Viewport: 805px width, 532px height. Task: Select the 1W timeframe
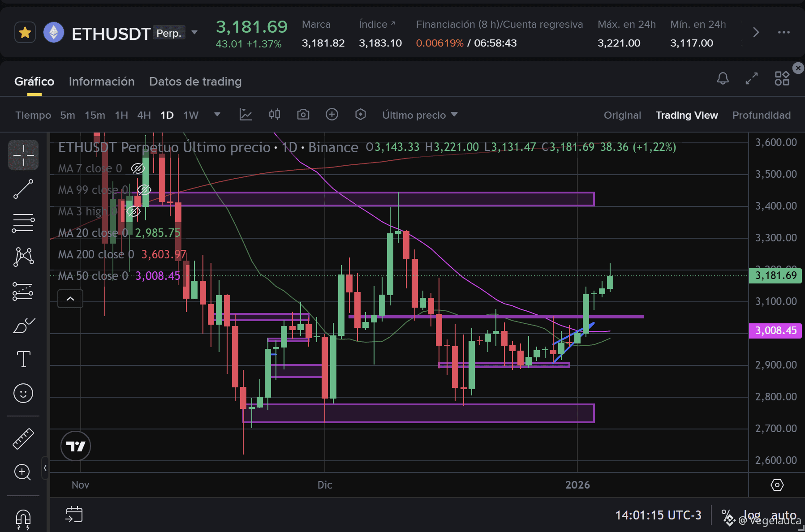click(x=191, y=115)
